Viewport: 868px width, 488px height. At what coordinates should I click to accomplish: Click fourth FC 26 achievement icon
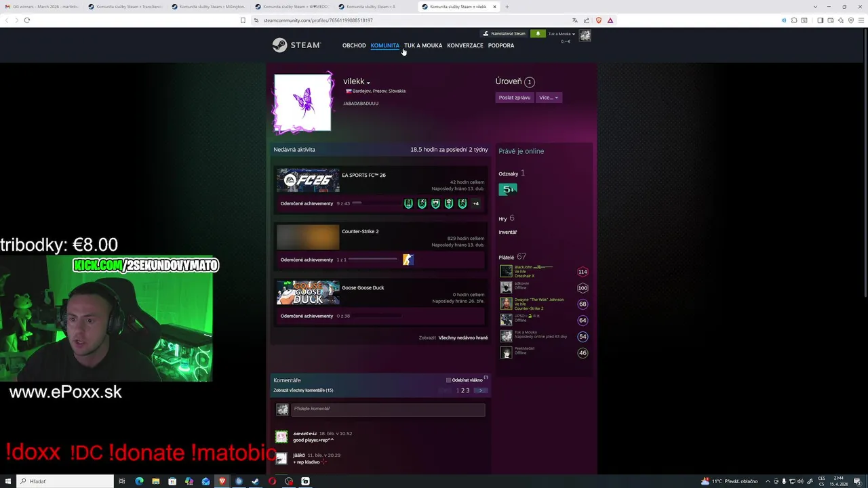[449, 203]
